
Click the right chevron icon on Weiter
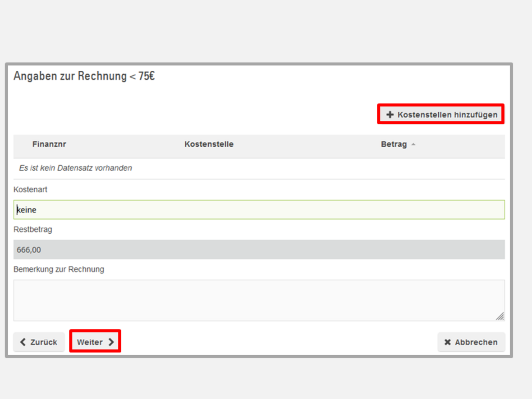[111, 342]
